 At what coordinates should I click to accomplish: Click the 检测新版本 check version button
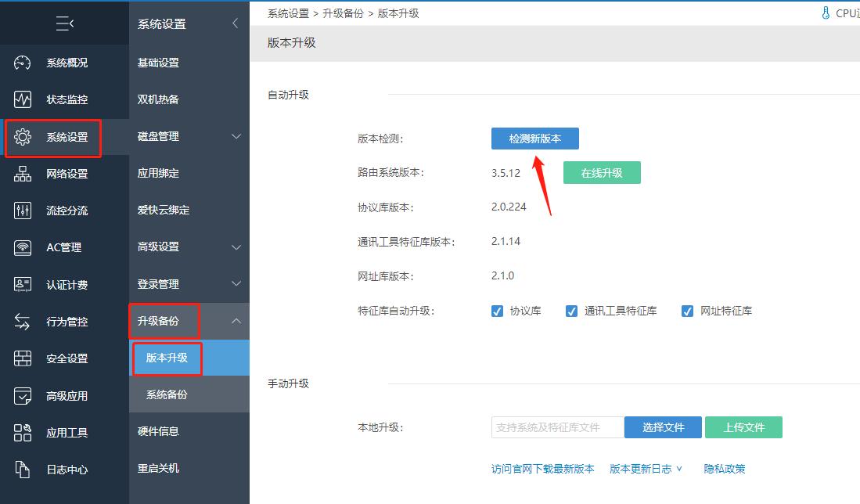tap(535, 138)
